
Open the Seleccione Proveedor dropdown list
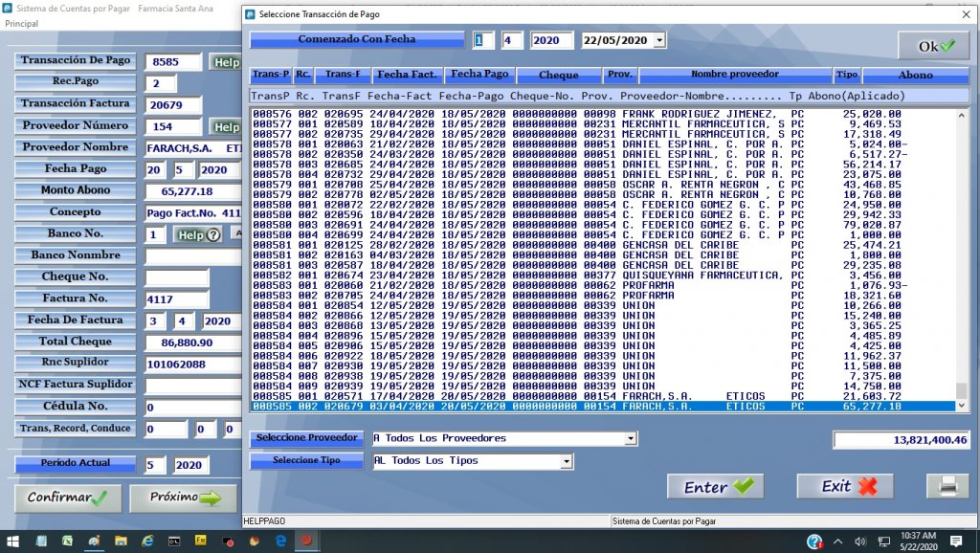coord(630,439)
